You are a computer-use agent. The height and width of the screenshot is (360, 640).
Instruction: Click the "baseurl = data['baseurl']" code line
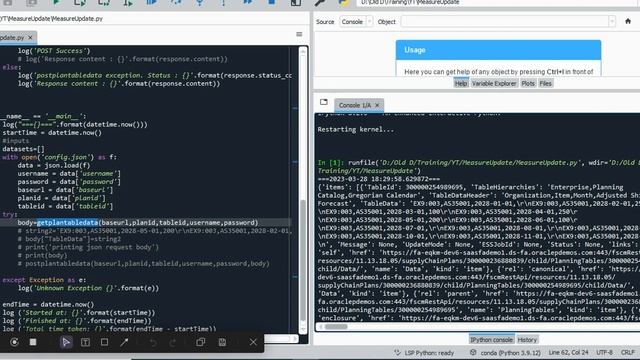tap(65, 190)
